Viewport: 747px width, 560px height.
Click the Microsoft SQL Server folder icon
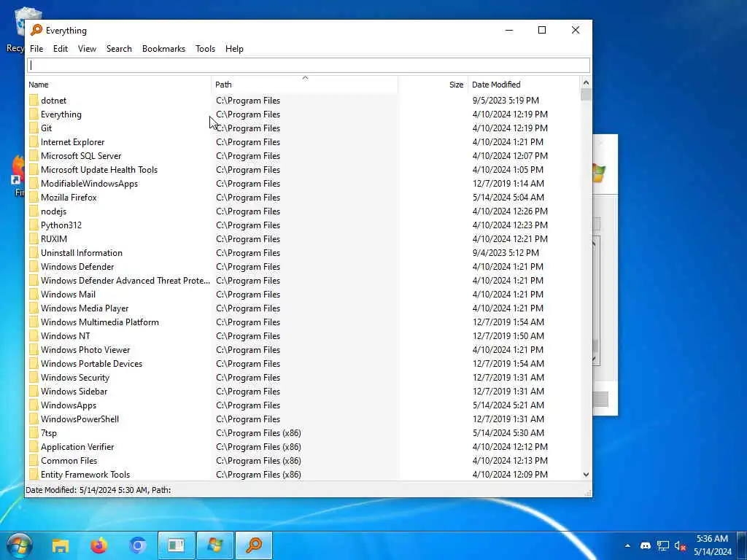(x=34, y=156)
